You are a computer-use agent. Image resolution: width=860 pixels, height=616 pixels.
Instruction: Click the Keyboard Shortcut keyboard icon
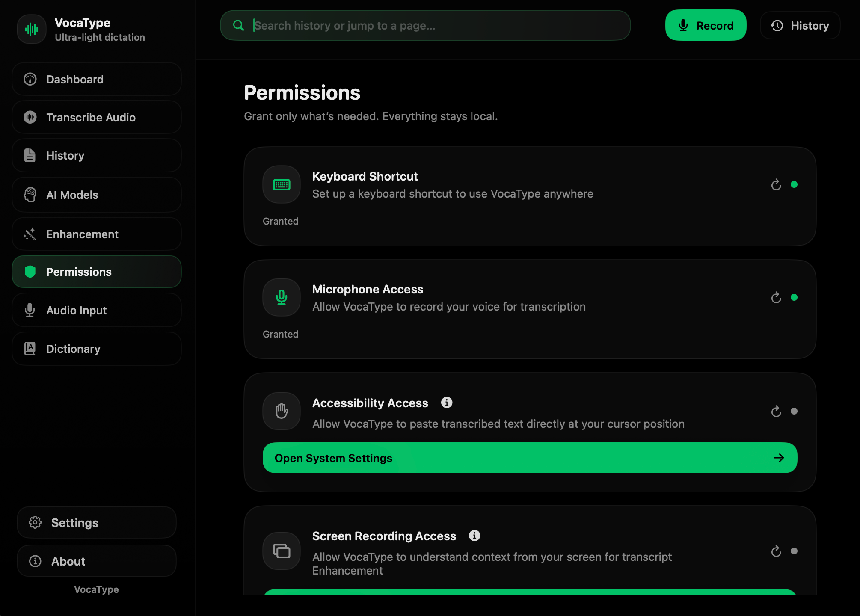point(282,184)
